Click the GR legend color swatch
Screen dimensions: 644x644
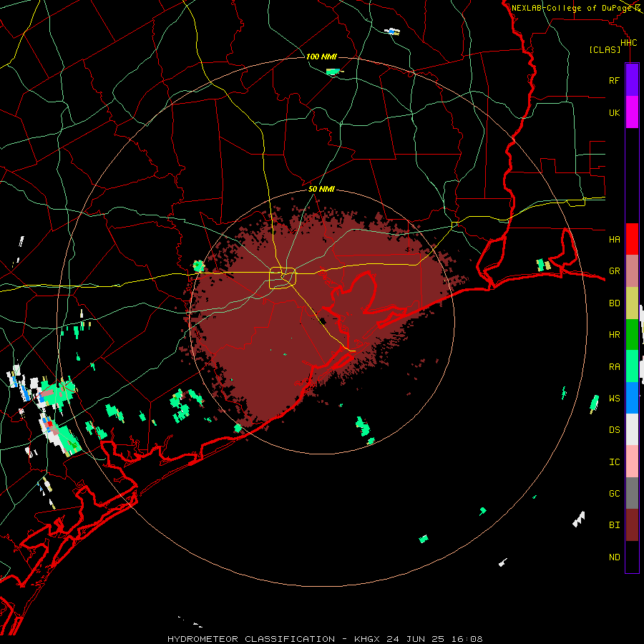point(632,271)
